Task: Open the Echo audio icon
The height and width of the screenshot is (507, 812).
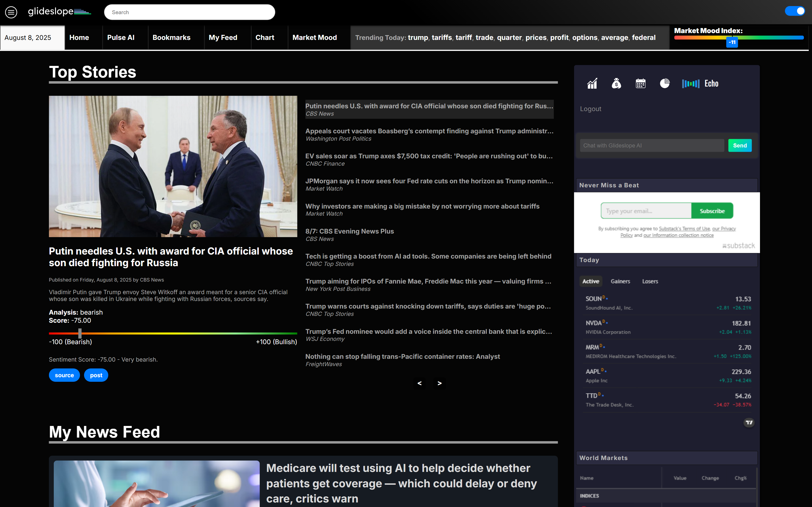Action: (700, 84)
